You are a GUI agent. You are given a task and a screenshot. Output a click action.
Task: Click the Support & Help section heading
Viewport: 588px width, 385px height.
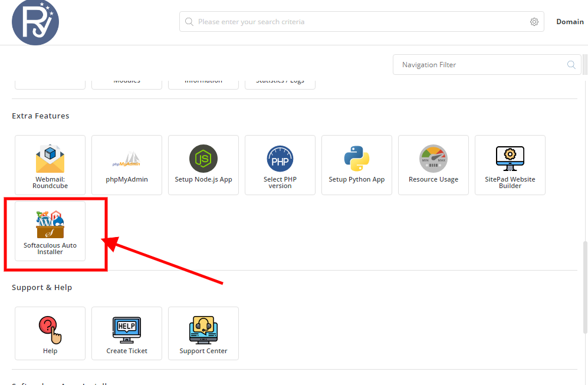click(x=42, y=288)
